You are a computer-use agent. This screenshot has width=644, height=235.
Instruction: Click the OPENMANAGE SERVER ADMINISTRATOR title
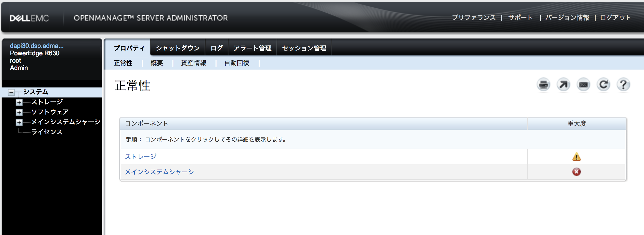151,18
